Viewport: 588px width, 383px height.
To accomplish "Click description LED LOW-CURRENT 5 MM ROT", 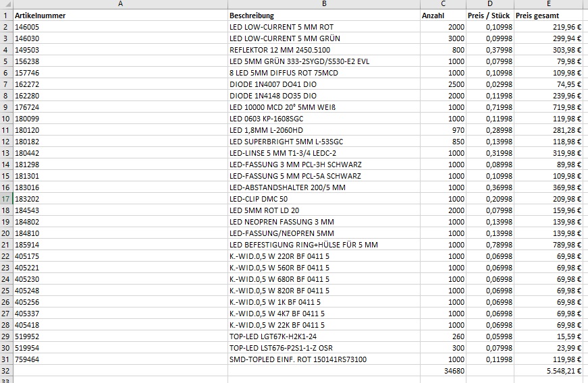I will pos(324,27).
